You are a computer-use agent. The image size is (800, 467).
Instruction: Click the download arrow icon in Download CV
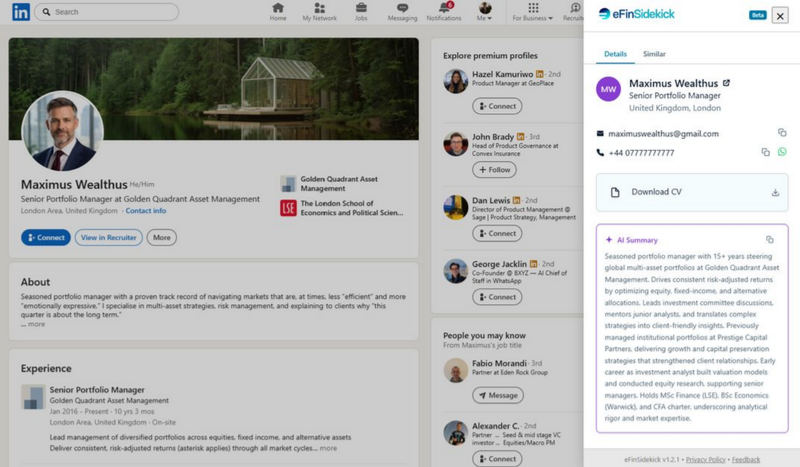775,192
